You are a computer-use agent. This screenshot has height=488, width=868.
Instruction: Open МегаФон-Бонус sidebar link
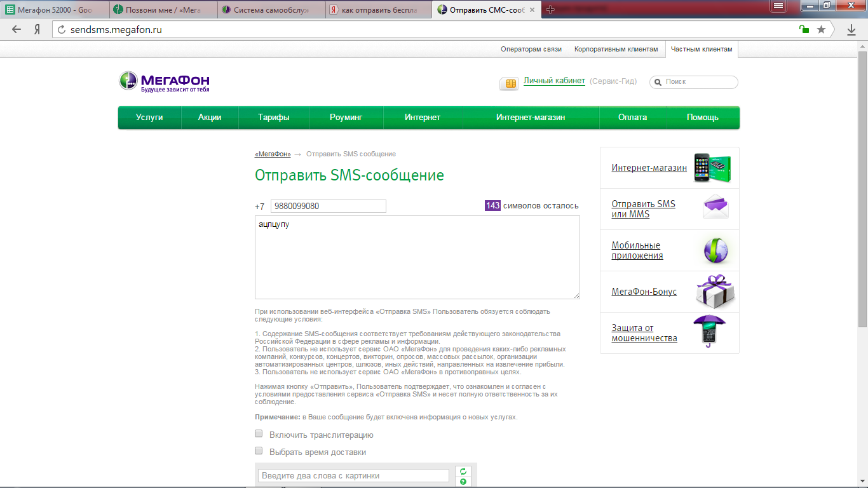[x=644, y=292]
